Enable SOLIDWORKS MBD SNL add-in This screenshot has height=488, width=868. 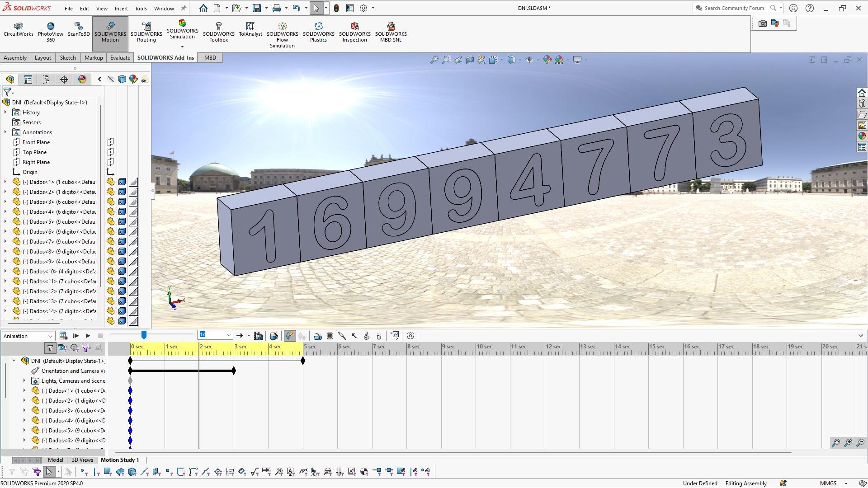coord(391,32)
